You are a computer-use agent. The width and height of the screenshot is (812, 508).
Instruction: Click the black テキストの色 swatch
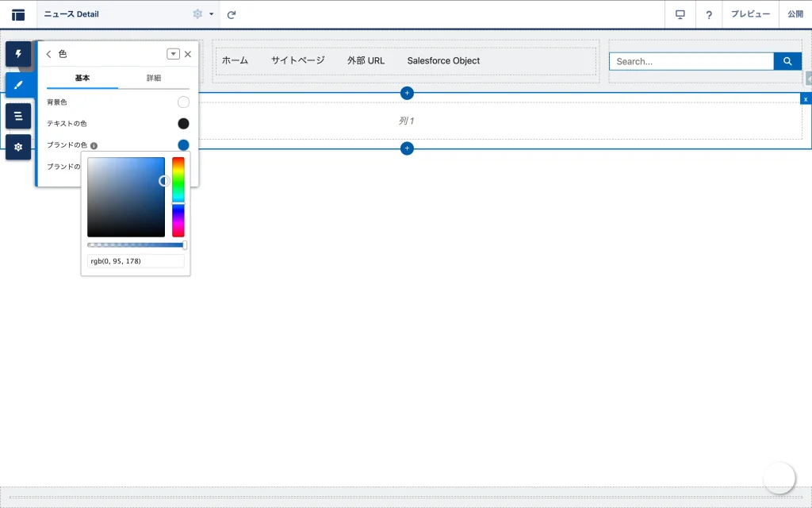click(x=183, y=123)
